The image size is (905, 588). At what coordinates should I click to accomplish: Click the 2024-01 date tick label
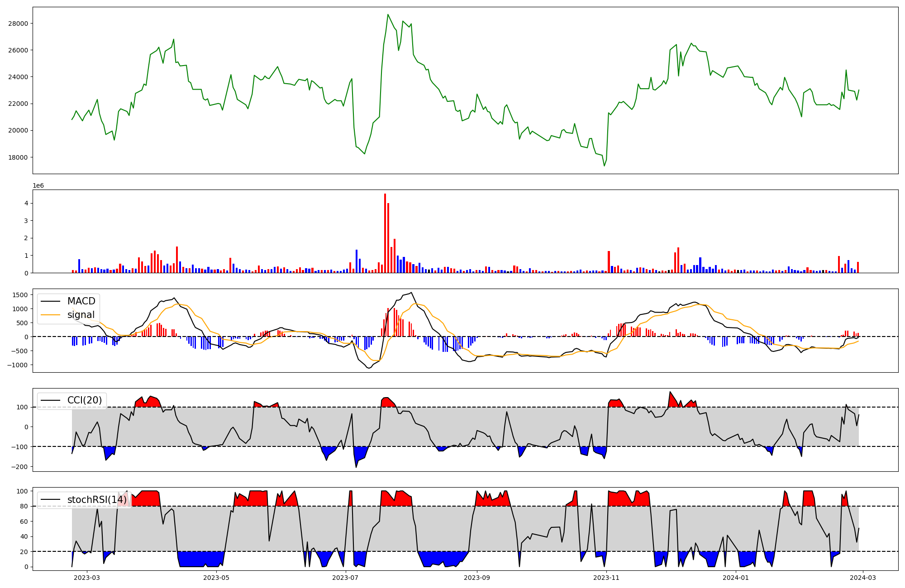pyautogui.click(x=736, y=578)
